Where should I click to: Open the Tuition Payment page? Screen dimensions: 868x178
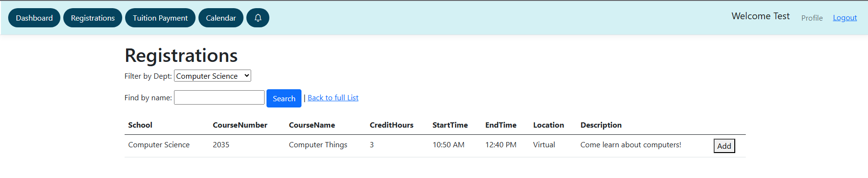160,18
